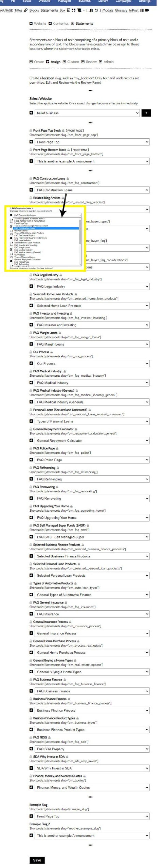Click plus icon beside Our Process dropdown
The width and height of the screenshot is (163, 868).
pyautogui.click(x=31, y=364)
